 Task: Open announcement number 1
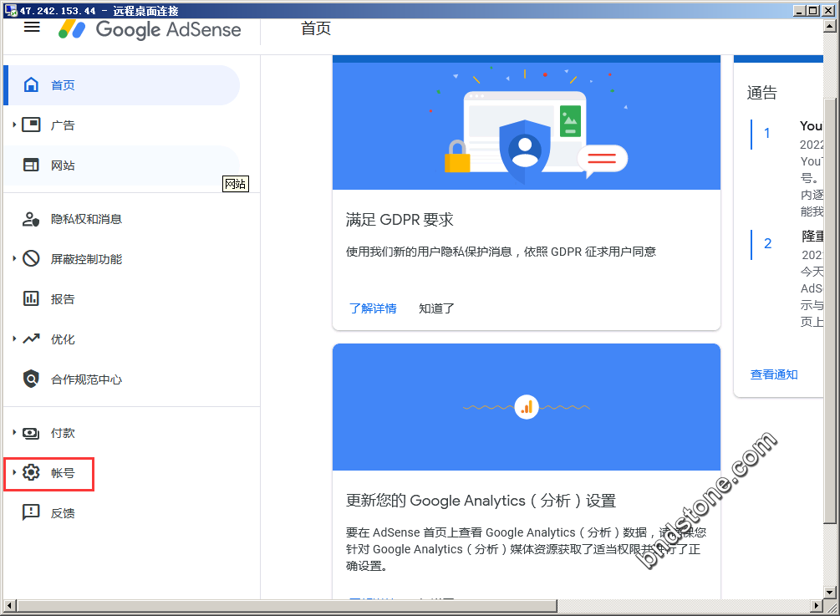767,133
